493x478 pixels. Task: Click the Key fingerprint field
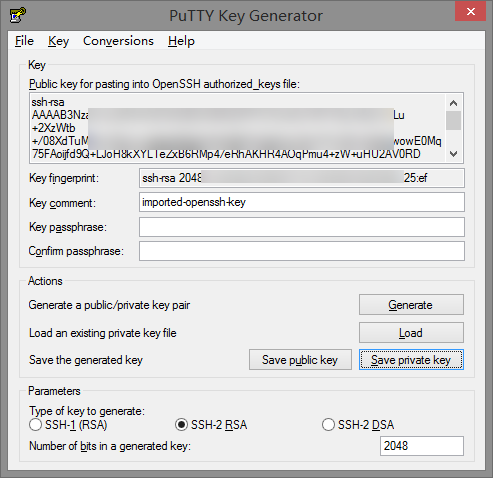click(x=302, y=178)
